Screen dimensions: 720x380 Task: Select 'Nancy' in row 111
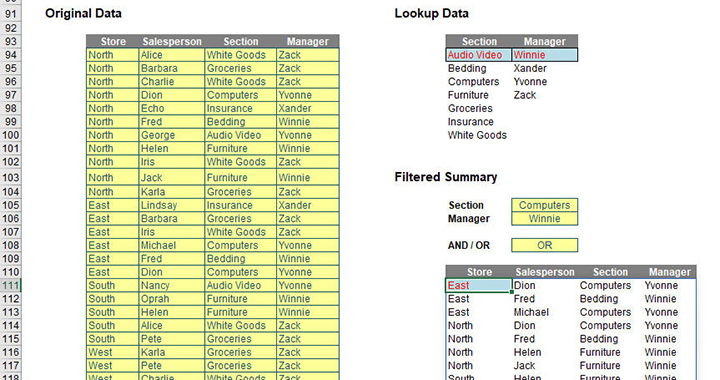click(x=172, y=285)
